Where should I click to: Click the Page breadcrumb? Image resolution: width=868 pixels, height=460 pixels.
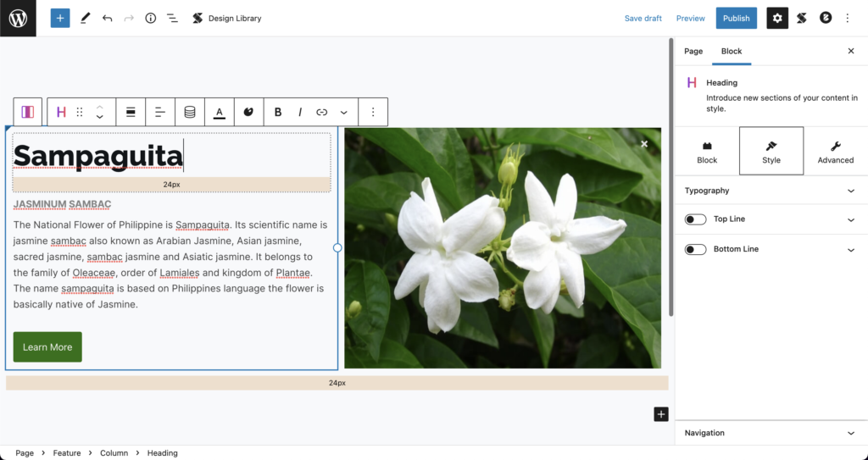(25, 453)
